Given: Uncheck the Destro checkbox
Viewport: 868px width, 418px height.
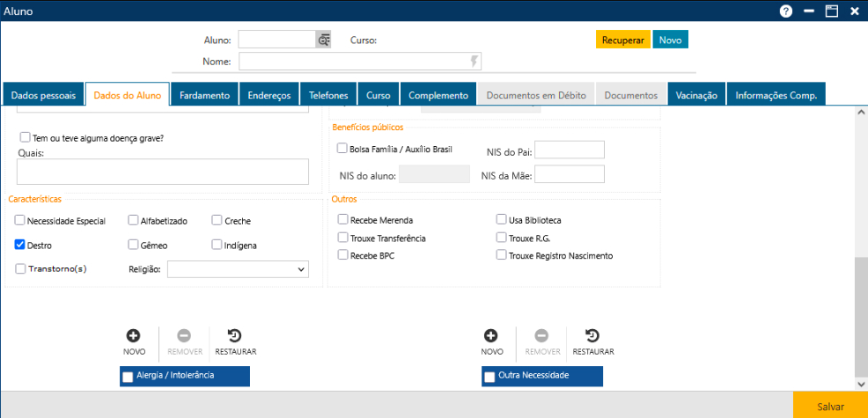Looking at the screenshot, I should 20,245.
